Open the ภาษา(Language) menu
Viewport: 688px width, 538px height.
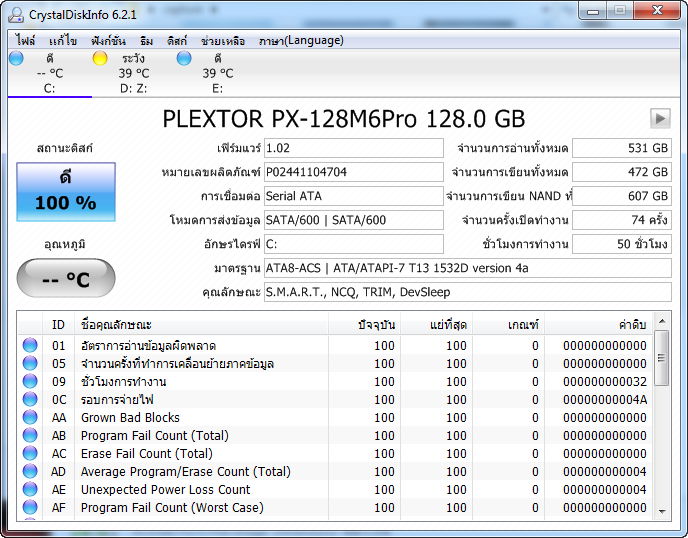[x=301, y=41]
